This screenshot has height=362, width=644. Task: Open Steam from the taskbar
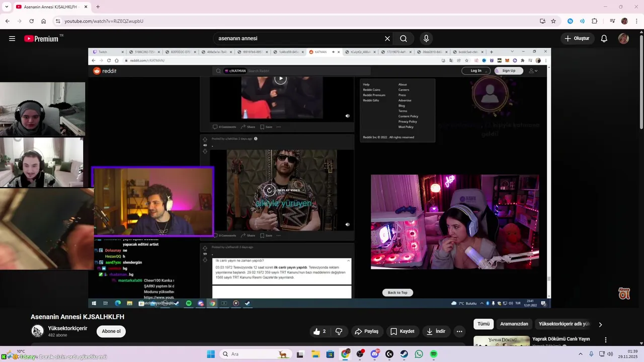pos(404,354)
